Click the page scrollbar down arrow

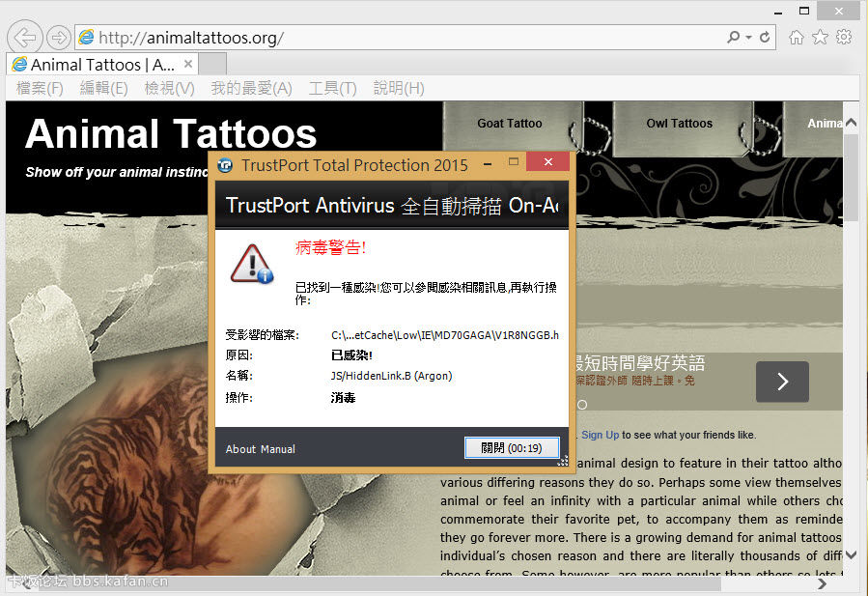click(x=851, y=554)
